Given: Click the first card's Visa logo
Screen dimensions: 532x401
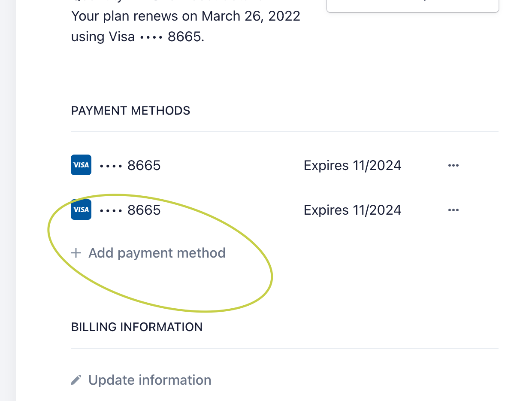Looking at the screenshot, I should (81, 165).
